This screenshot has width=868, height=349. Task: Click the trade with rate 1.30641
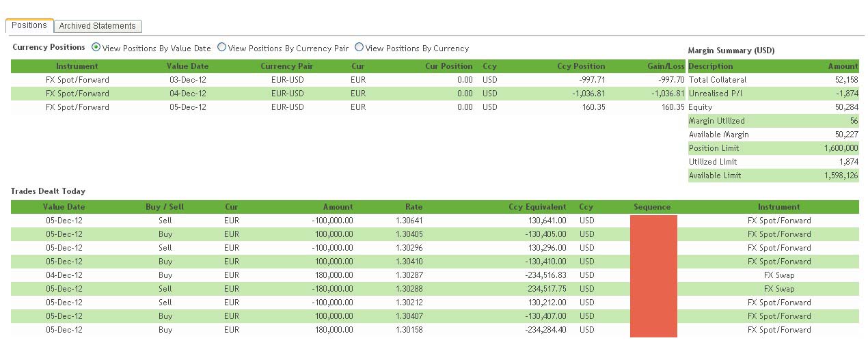[x=409, y=221]
